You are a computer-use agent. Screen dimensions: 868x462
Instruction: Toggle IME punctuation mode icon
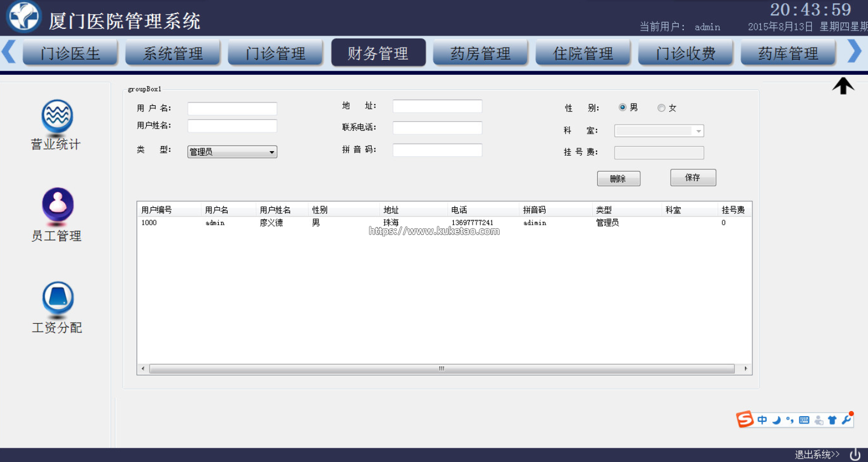[x=790, y=420]
